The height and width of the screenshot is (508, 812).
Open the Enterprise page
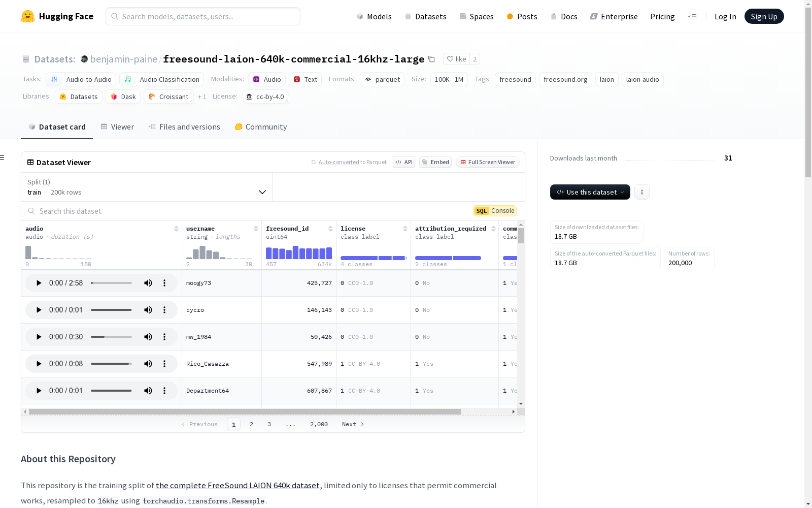point(614,16)
